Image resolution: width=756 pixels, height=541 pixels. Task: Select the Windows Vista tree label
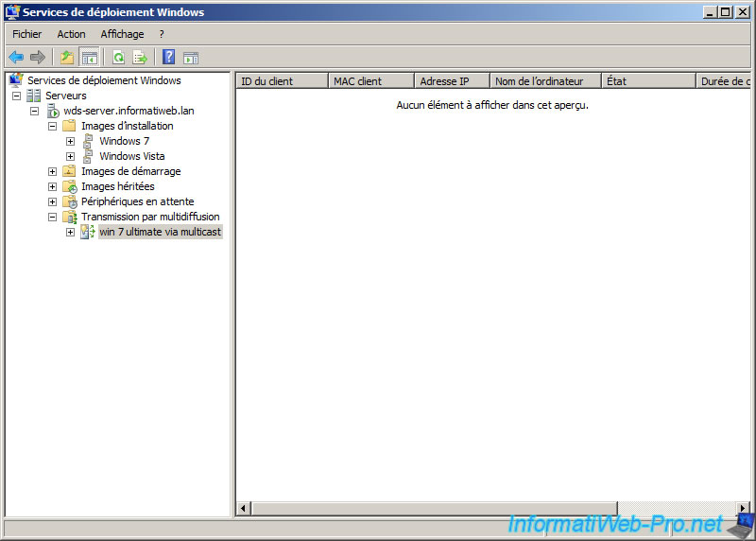click(132, 156)
